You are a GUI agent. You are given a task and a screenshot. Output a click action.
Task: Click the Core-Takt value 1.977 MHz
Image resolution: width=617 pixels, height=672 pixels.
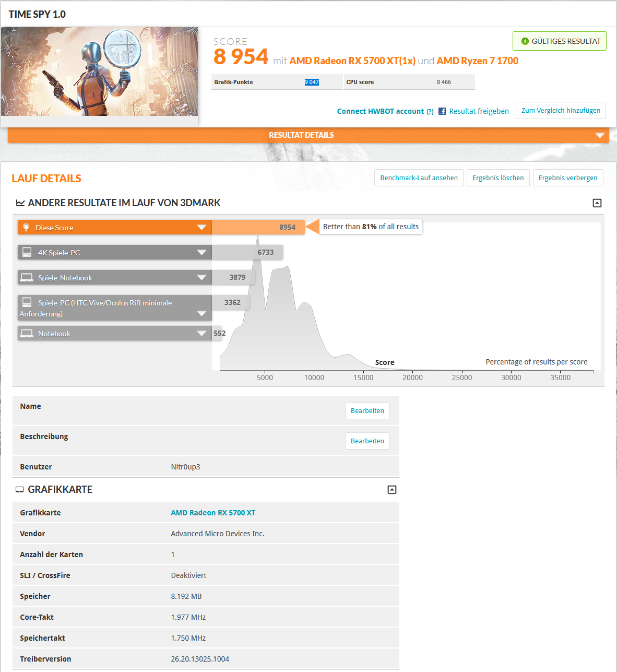click(188, 617)
